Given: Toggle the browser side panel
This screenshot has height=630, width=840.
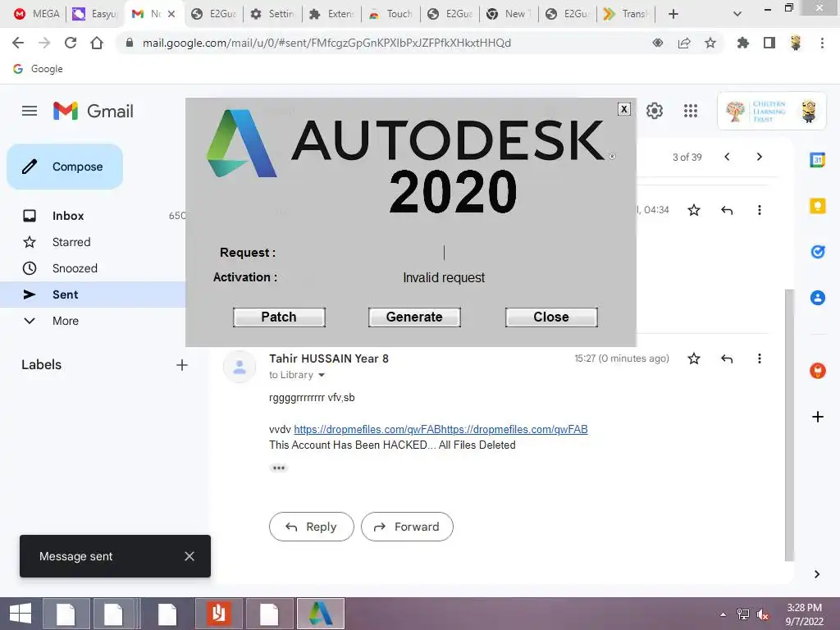Looking at the screenshot, I should pos(769,43).
